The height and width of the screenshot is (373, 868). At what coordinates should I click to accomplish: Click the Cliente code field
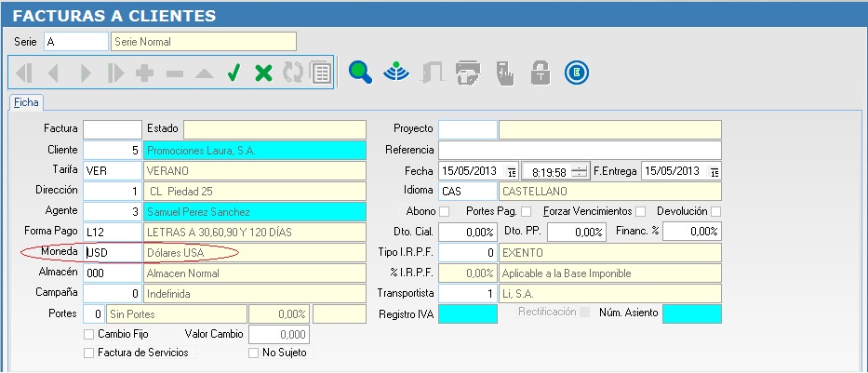[x=113, y=150]
